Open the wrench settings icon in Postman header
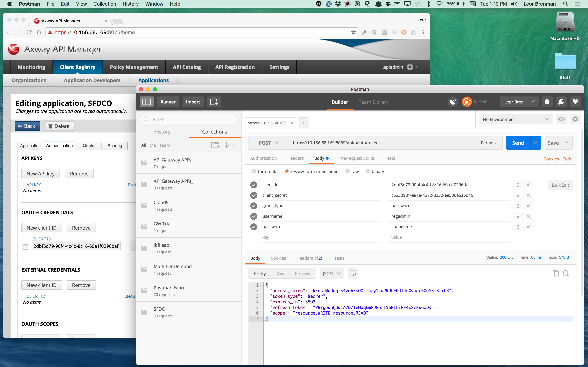This screenshot has width=588, height=367. [x=561, y=102]
